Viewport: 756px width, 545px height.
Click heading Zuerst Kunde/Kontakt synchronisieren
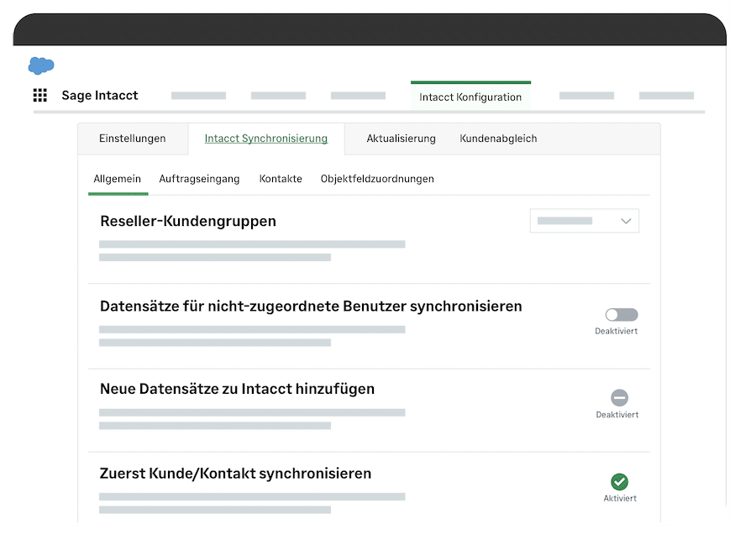[235, 473]
